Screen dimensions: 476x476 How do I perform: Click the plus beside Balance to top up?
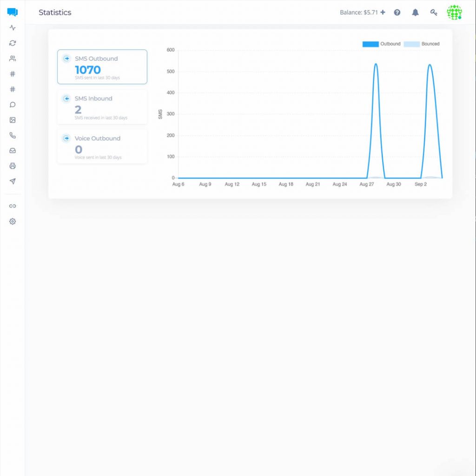pos(383,13)
